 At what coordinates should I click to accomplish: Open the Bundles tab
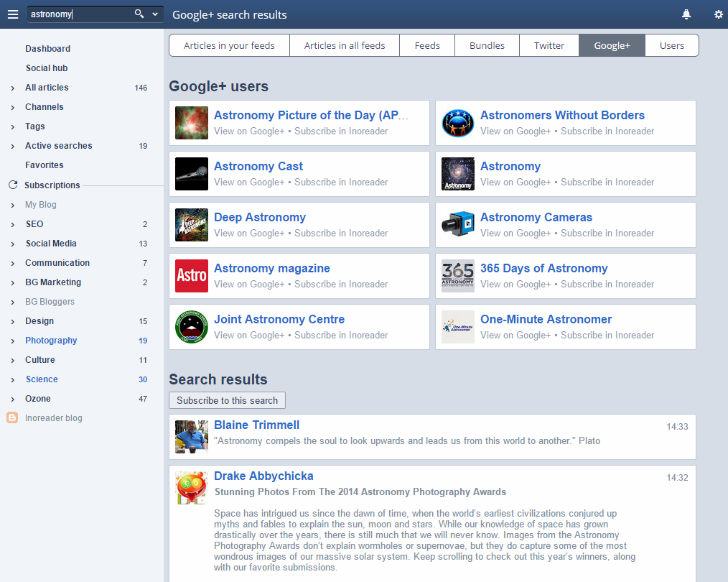point(487,45)
